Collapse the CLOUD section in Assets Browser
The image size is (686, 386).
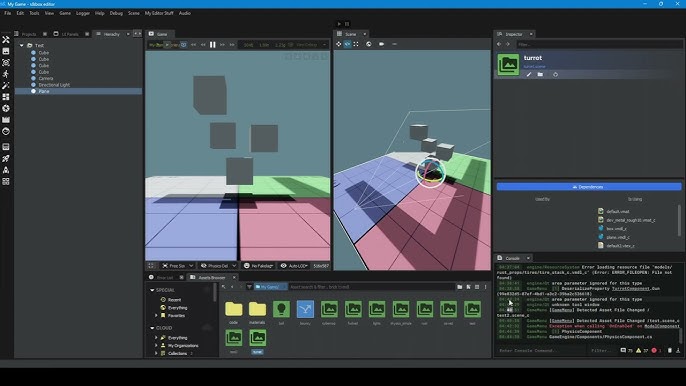point(152,328)
